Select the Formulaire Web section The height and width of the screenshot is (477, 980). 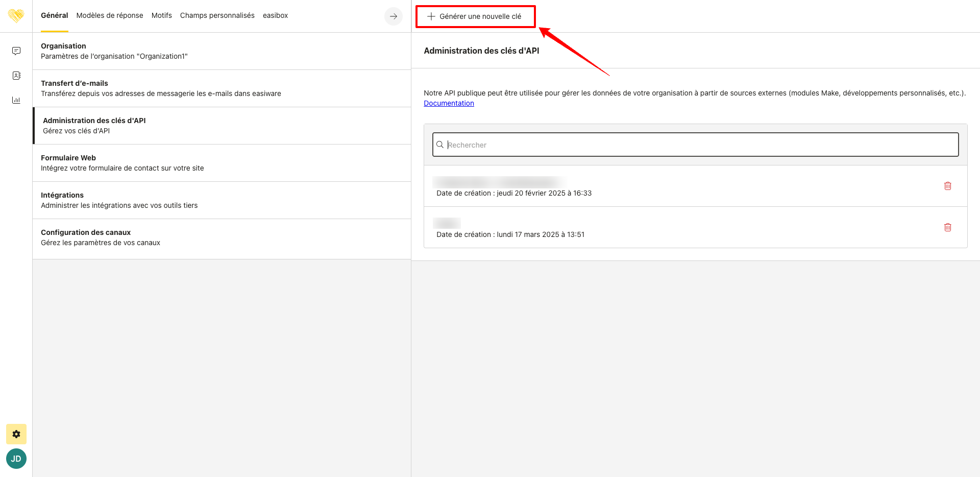tap(222, 163)
